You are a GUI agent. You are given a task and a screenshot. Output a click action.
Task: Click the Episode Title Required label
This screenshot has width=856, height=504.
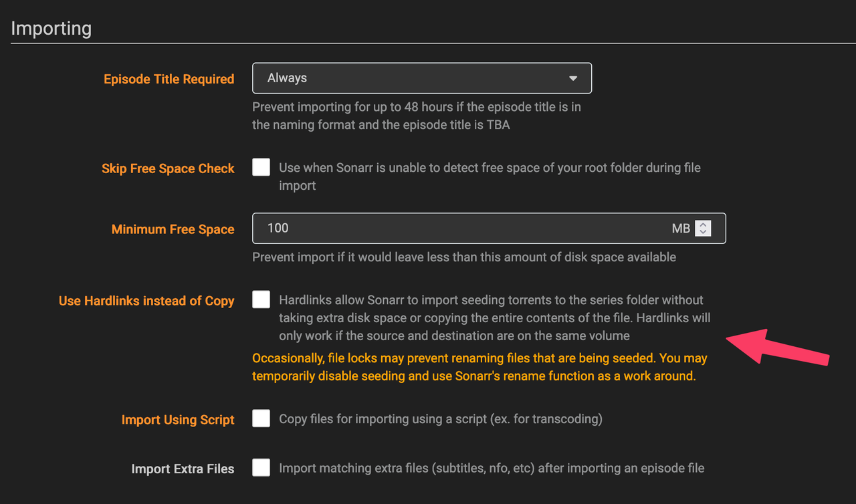coord(169,79)
